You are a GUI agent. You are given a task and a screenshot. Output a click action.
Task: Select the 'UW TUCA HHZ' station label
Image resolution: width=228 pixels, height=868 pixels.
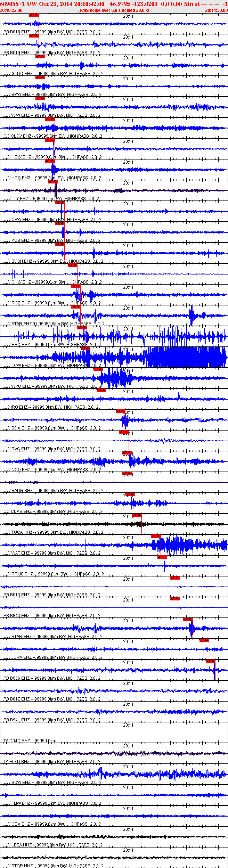point(18,532)
